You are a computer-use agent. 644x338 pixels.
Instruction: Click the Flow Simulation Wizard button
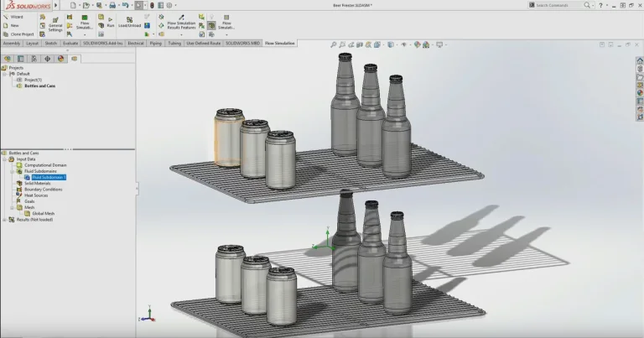[x=13, y=17]
